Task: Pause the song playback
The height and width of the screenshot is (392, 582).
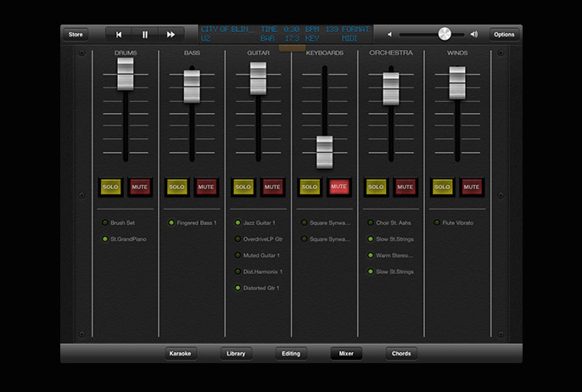Action: 145,35
